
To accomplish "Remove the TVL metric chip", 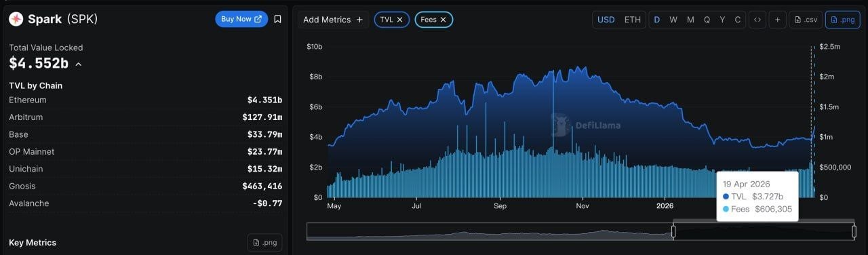I will point(400,20).
